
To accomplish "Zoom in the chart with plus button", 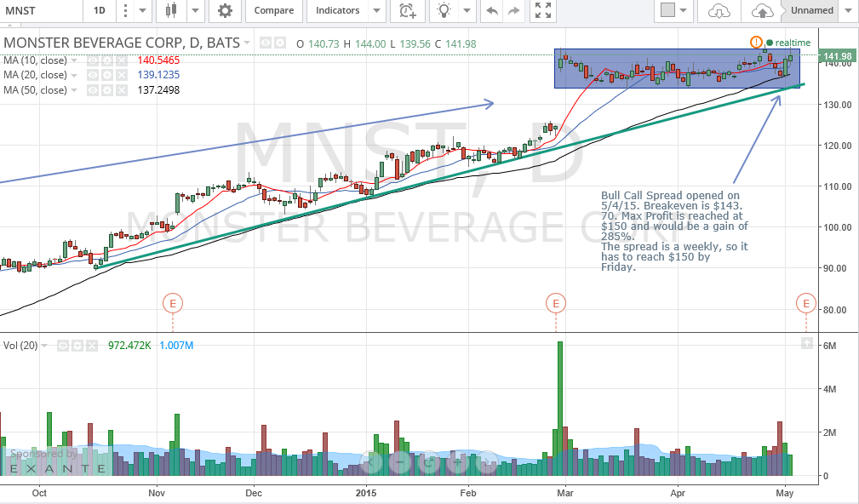I will [457, 462].
